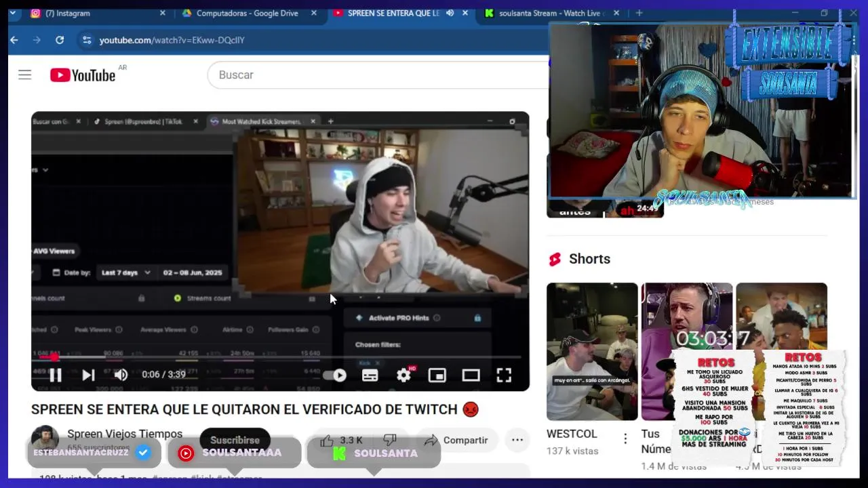Open the recommended video with 24:49 duration

pos(605,208)
